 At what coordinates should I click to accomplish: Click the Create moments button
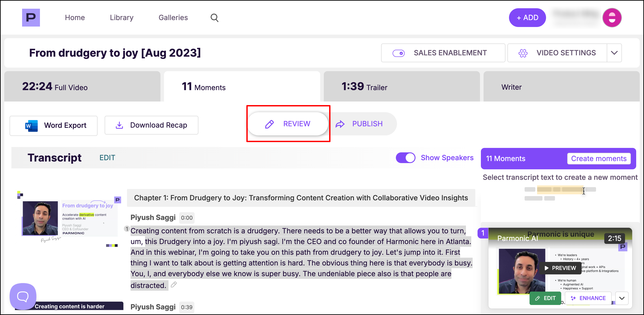(598, 158)
